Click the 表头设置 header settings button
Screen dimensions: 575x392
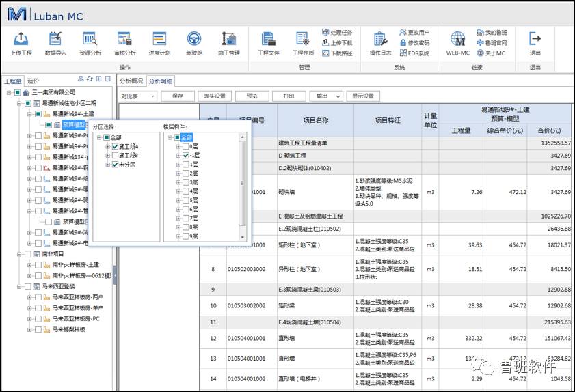[x=215, y=96]
